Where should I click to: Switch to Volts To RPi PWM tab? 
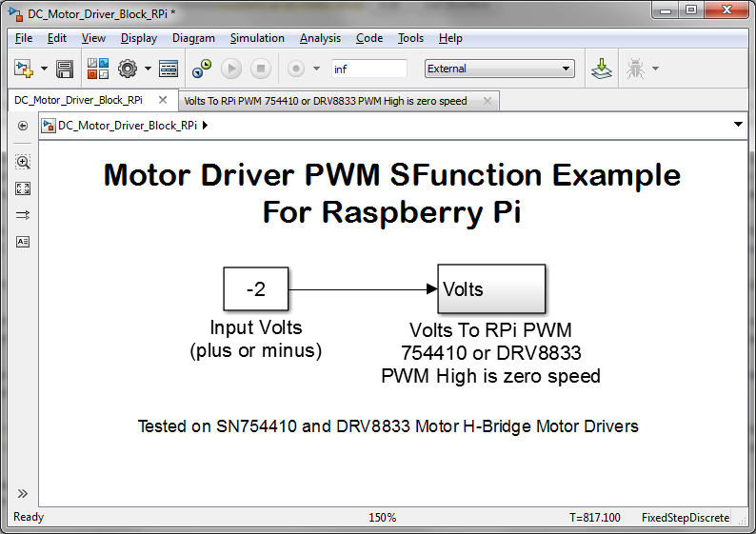(x=327, y=100)
